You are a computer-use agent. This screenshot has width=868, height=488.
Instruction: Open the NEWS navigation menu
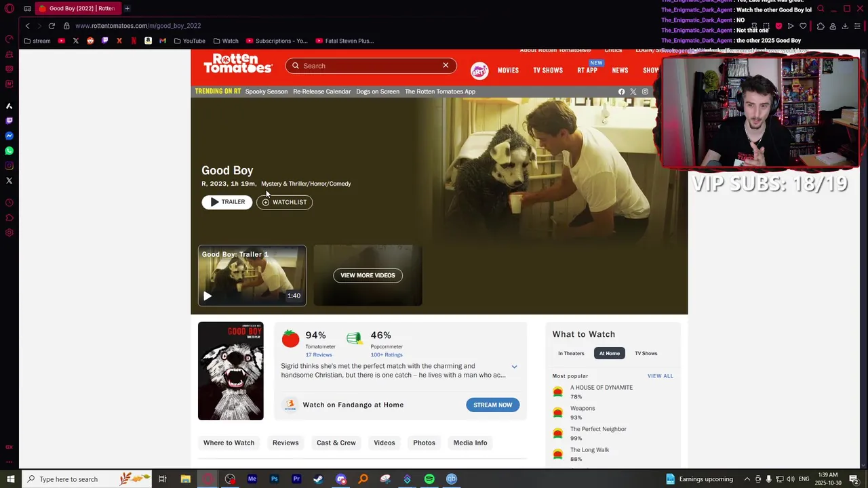tap(620, 70)
